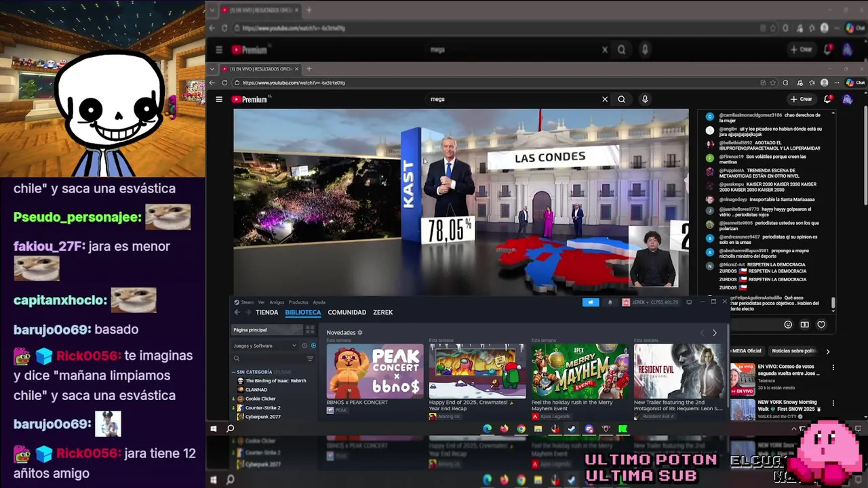Clear the 'mega' search in lower YouTube header
This screenshot has width=868, height=488.
(605, 99)
